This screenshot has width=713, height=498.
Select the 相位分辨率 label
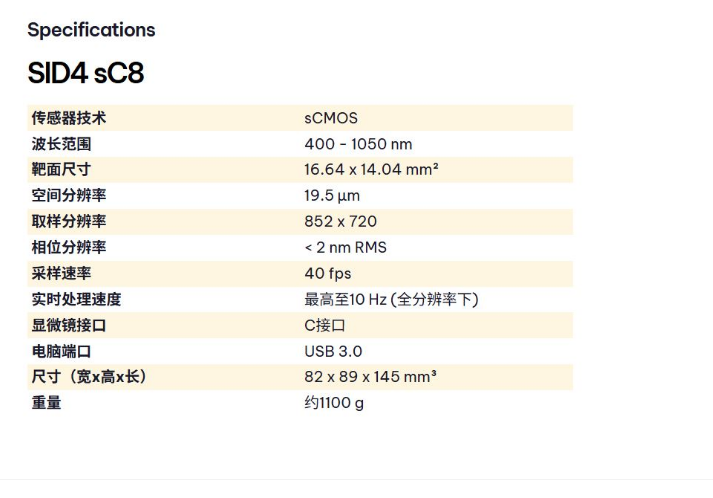point(69,247)
